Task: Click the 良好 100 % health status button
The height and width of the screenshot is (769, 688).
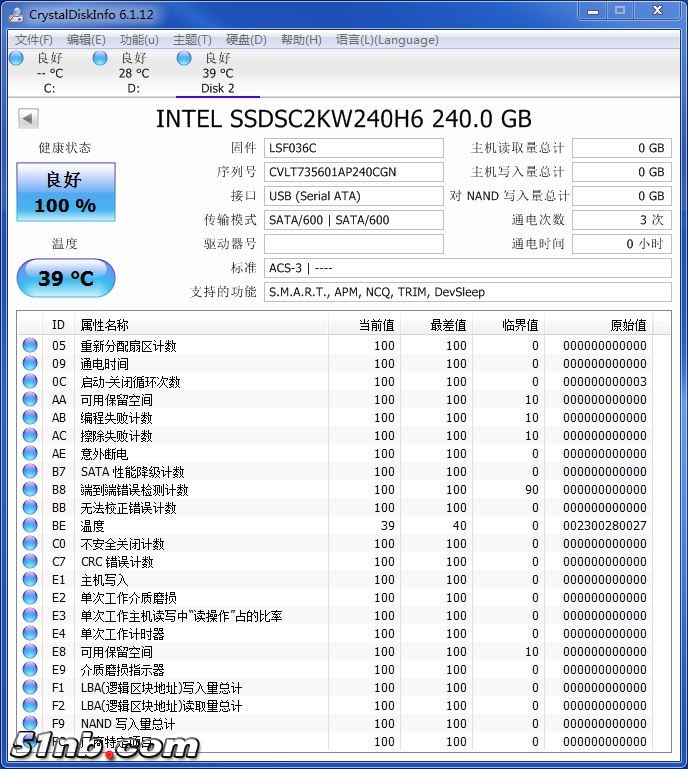Action: point(66,192)
